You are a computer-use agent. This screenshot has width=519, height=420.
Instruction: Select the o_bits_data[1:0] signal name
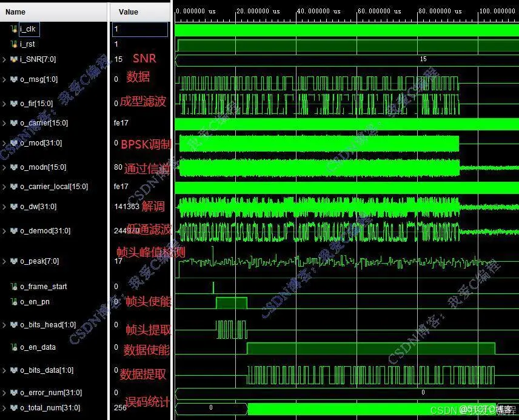(47, 370)
